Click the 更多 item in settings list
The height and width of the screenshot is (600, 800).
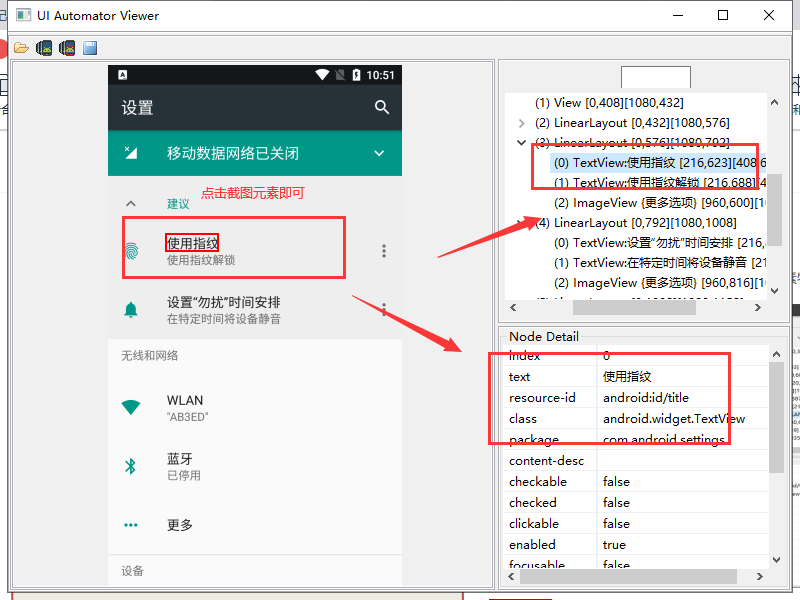180,525
